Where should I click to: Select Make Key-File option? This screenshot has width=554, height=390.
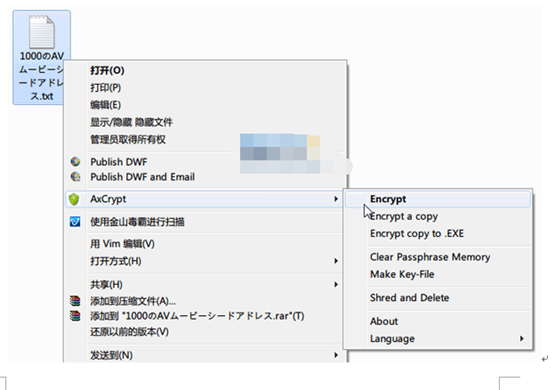(402, 274)
